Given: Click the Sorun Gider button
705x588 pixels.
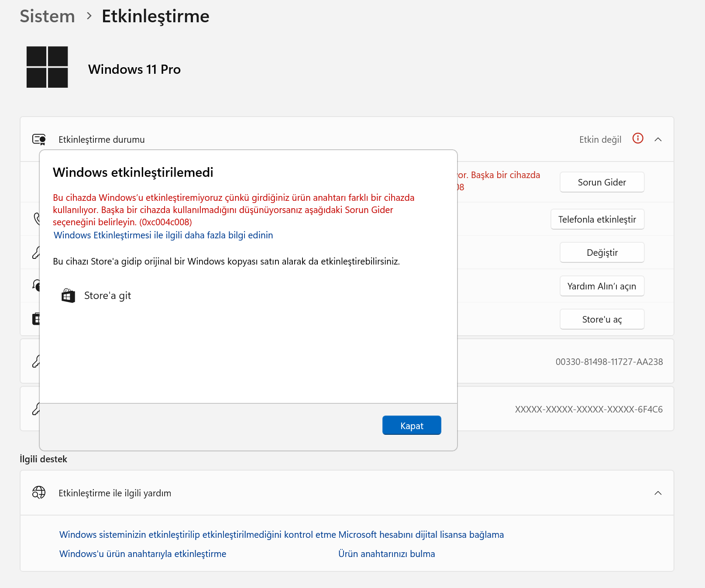Looking at the screenshot, I should click(x=602, y=182).
